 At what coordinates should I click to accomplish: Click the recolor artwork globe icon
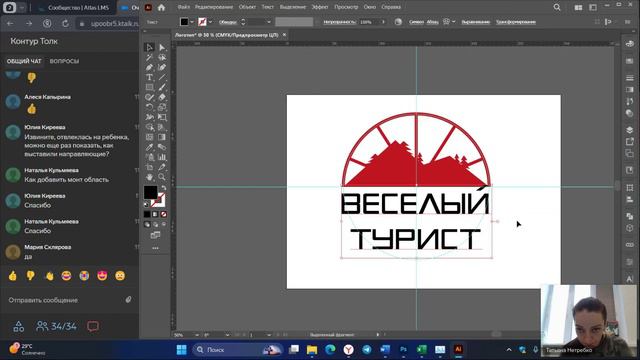[398, 22]
